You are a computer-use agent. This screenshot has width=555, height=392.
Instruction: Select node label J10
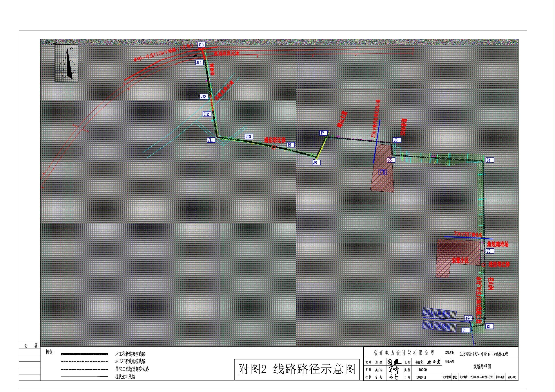249,137
